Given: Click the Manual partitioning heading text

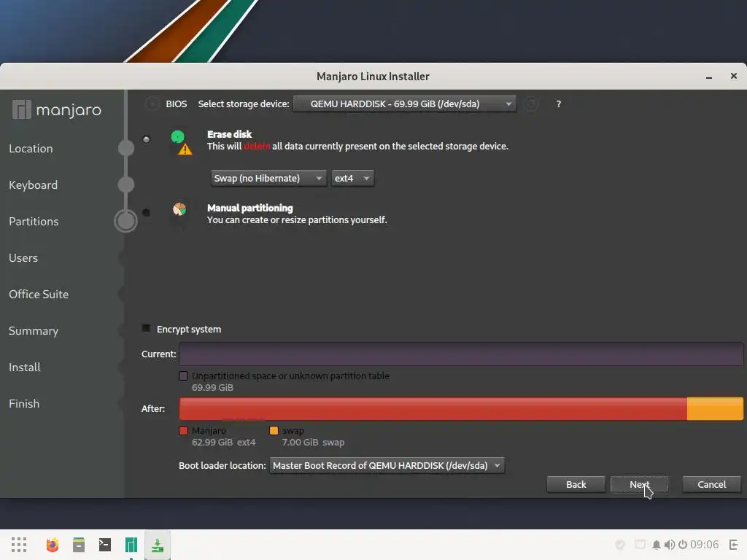Looking at the screenshot, I should 250,208.
